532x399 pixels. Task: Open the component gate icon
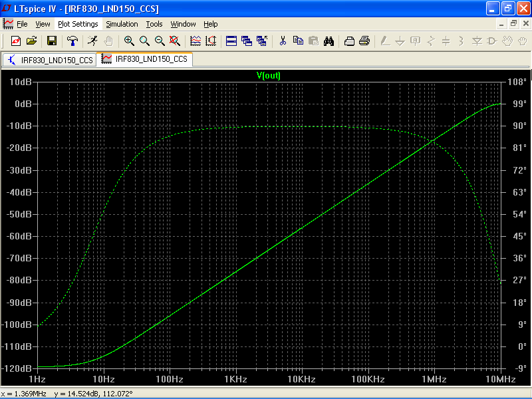coord(492,41)
